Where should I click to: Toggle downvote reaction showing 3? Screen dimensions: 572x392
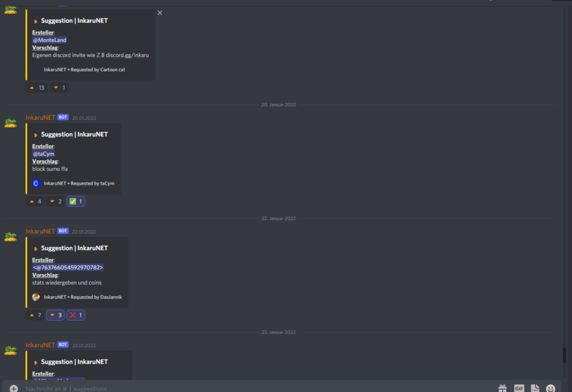55,315
